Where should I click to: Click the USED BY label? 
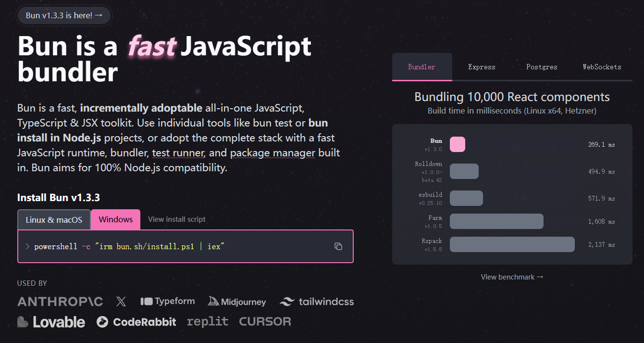pos(32,283)
